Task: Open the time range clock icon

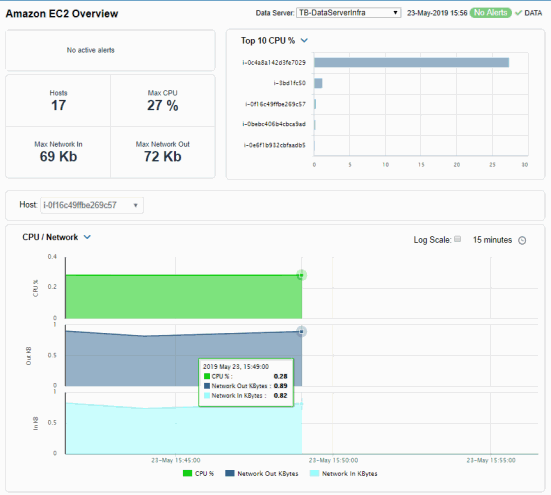Action: 523,240
